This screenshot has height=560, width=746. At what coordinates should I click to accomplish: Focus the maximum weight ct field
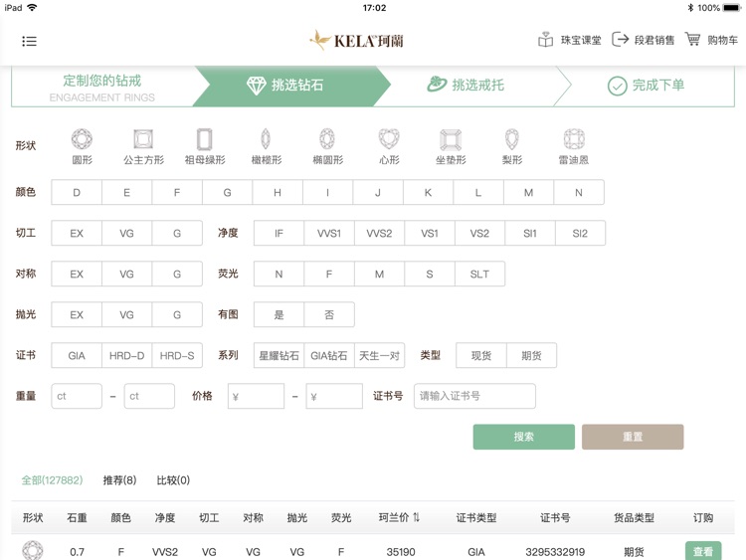pyautogui.click(x=149, y=396)
